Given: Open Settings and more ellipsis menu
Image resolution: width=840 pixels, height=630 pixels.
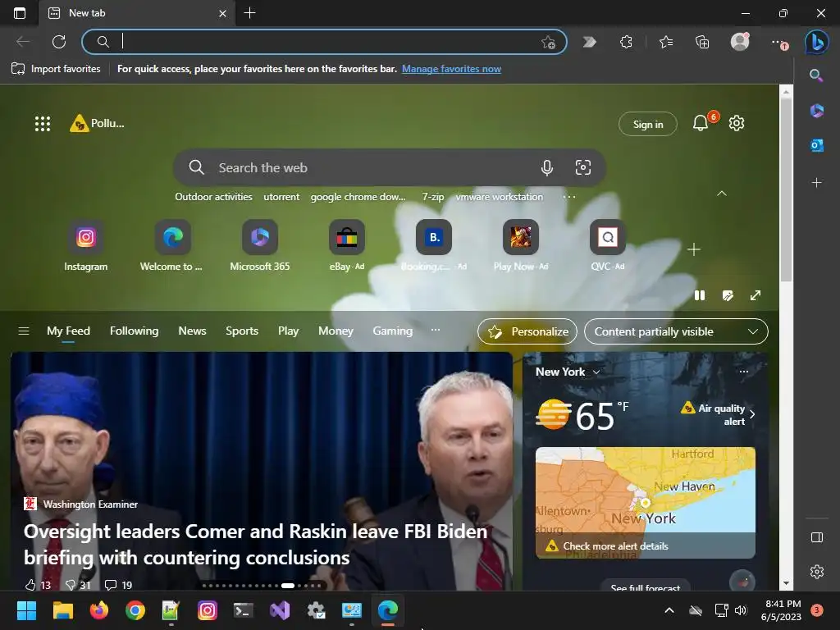Looking at the screenshot, I should pyautogui.click(x=779, y=43).
